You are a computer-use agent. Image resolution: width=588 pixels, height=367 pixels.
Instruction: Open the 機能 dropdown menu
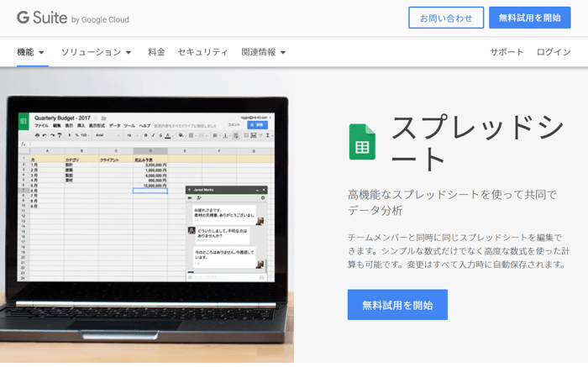click(x=30, y=52)
